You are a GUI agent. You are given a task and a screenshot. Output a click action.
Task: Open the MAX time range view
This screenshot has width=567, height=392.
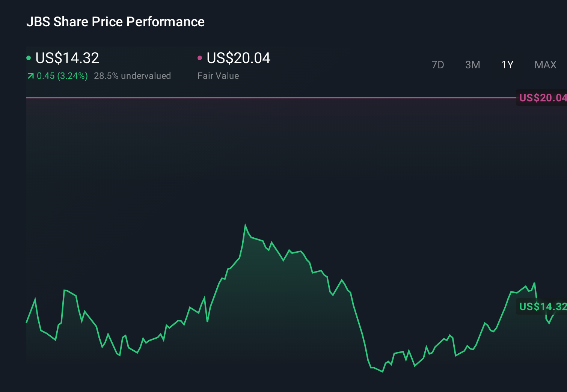(545, 65)
